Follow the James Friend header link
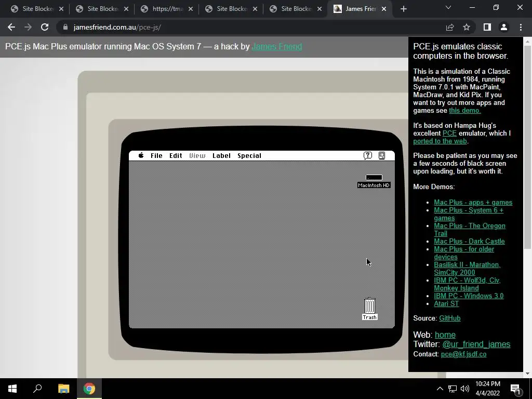Viewport: 532px width, 399px height. point(277,46)
